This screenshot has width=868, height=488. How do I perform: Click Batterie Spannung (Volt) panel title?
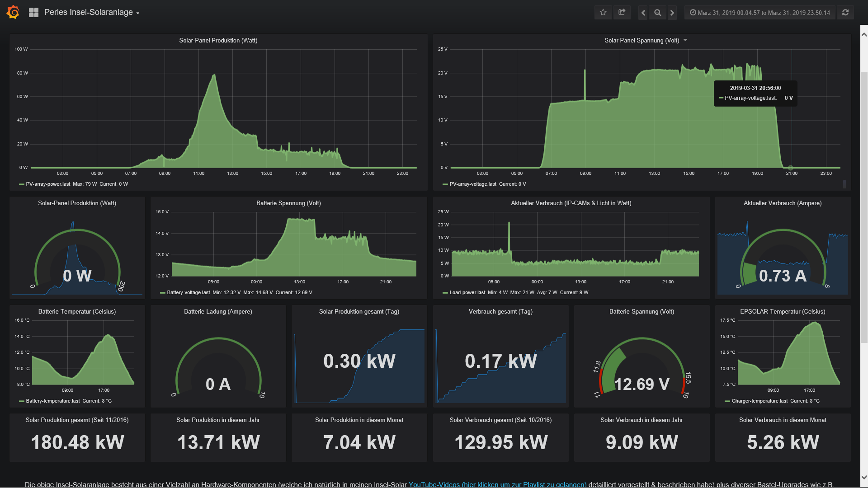(288, 203)
